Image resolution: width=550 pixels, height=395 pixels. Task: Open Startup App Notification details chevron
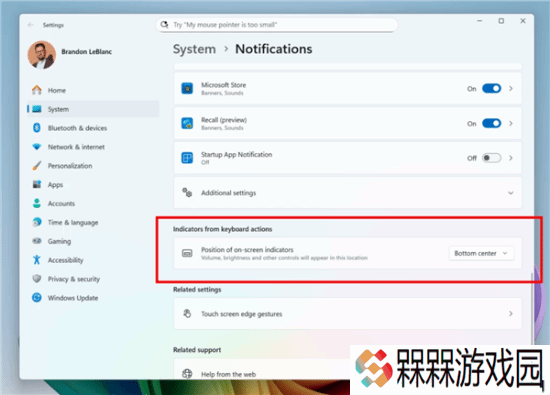click(511, 158)
